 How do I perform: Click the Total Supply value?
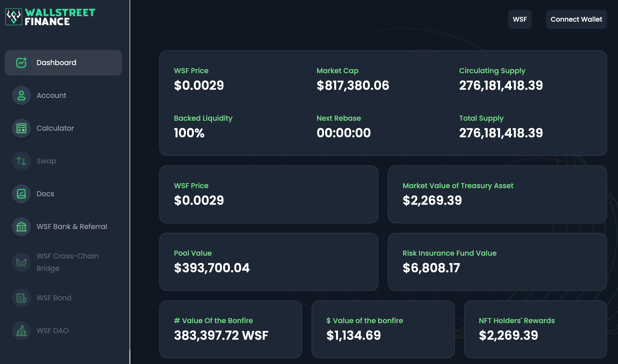(501, 133)
